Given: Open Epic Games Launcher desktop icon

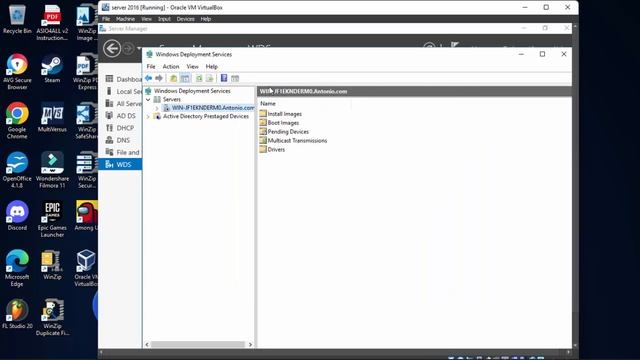Looking at the screenshot, I should [x=52, y=219].
